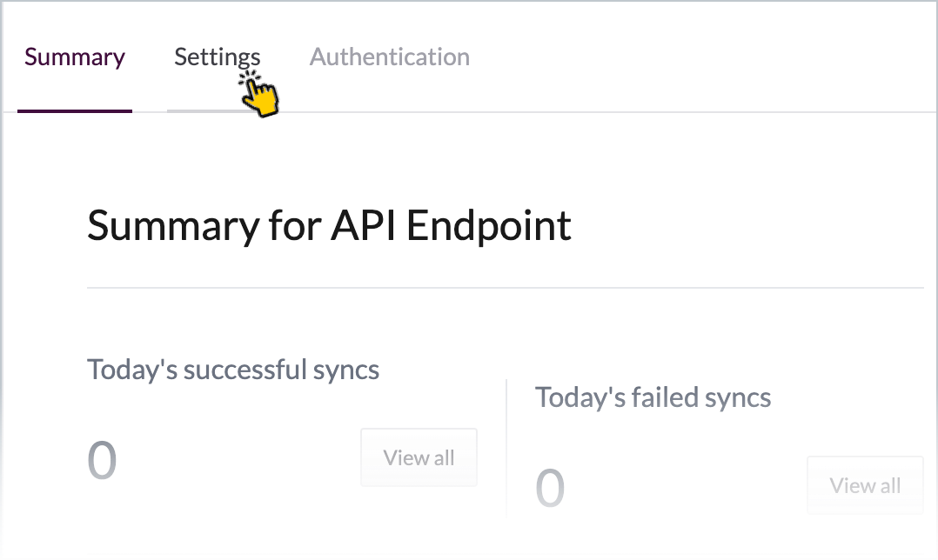Switch to the Authentication tab
938x560 pixels.
pos(390,57)
